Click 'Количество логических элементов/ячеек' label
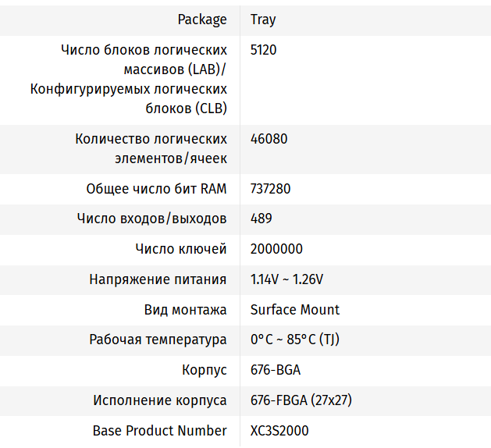This screenshot has height=448, width=491. tap(151, 148)
